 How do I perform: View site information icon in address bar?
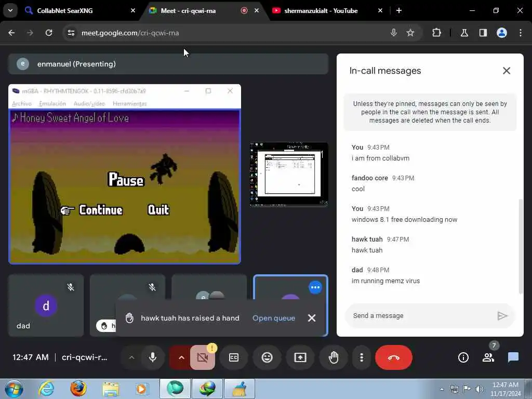tap(71, 33)
